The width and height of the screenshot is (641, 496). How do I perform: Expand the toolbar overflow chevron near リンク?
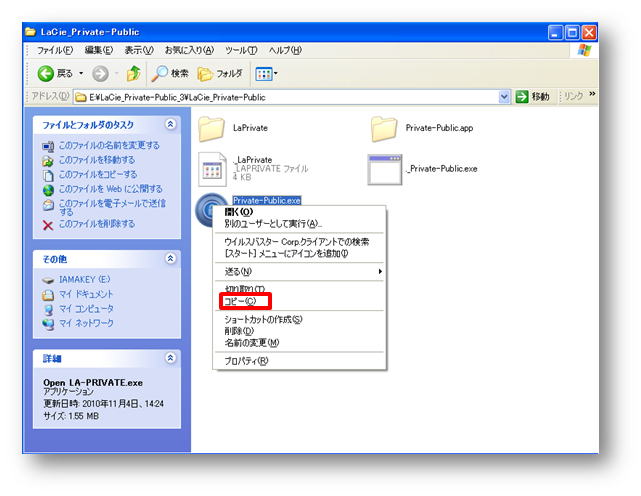tap(592, 94)
